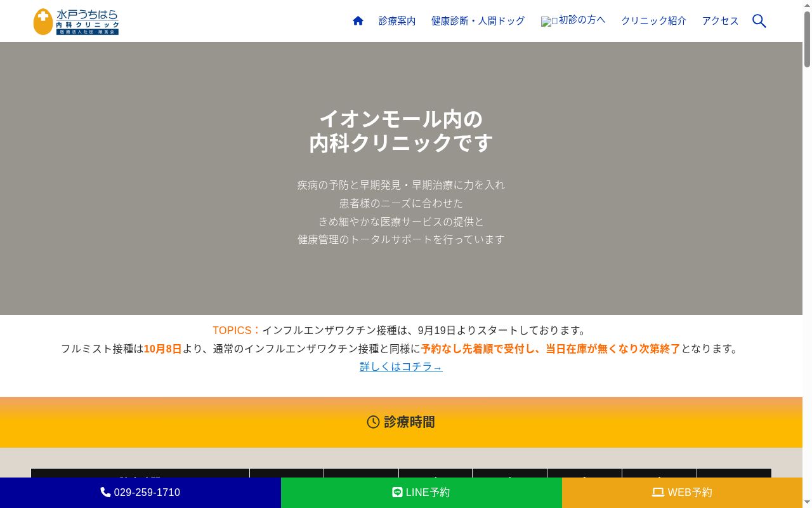Follow the 詳しくはコチラ→ link
The height and width of the screenshot is (508, 812).
pos(401,366)
